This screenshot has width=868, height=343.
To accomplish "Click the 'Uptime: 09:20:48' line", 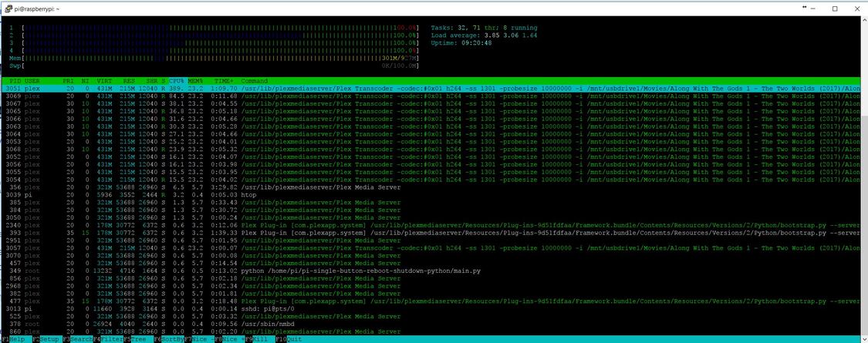I will (461, 42).
